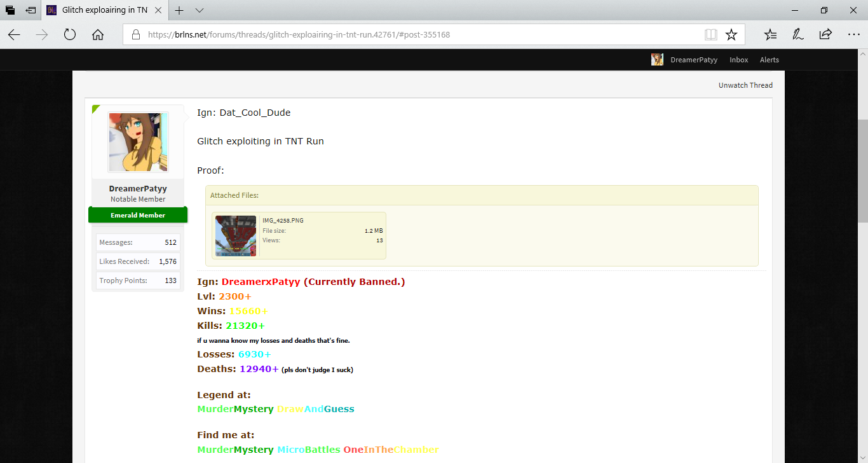Reload the page with Refresh icon
The height and width of the screenshot is (463, 868).
click(70, 34)
